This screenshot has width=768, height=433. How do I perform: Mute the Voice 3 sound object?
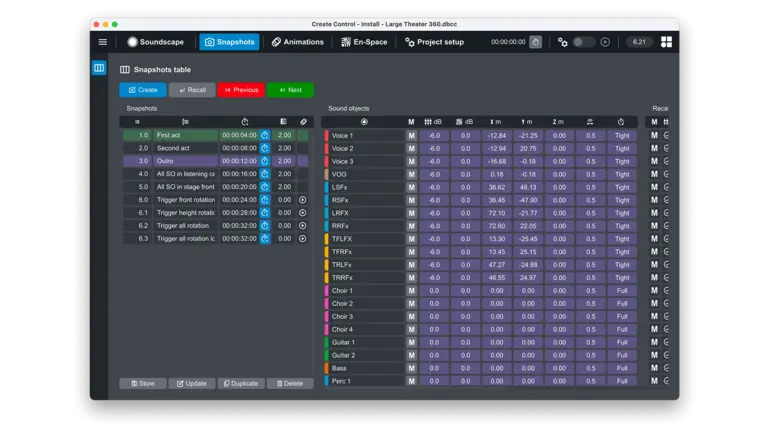(x=411, y=162)
